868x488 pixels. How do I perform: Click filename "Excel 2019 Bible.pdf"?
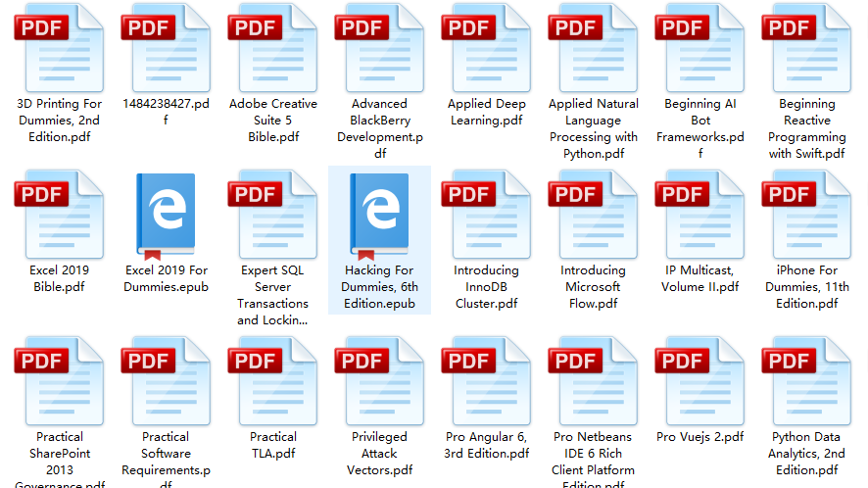point(59,278)
